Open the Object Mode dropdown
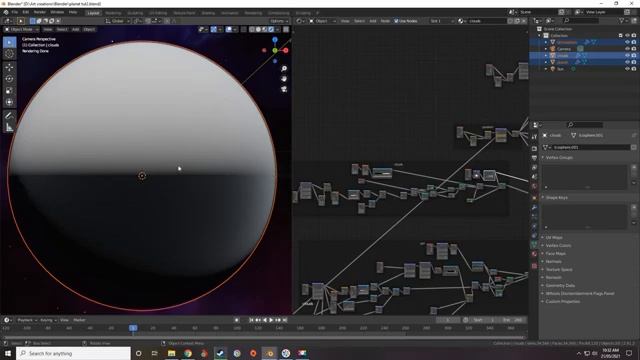This screenshot has width=640, height=360. pos(21,29)
